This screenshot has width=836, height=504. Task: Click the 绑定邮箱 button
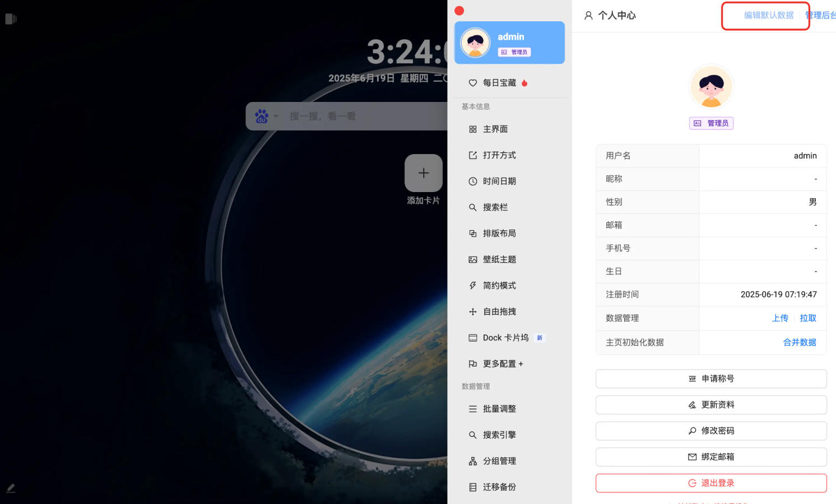[x=711, y=457]
